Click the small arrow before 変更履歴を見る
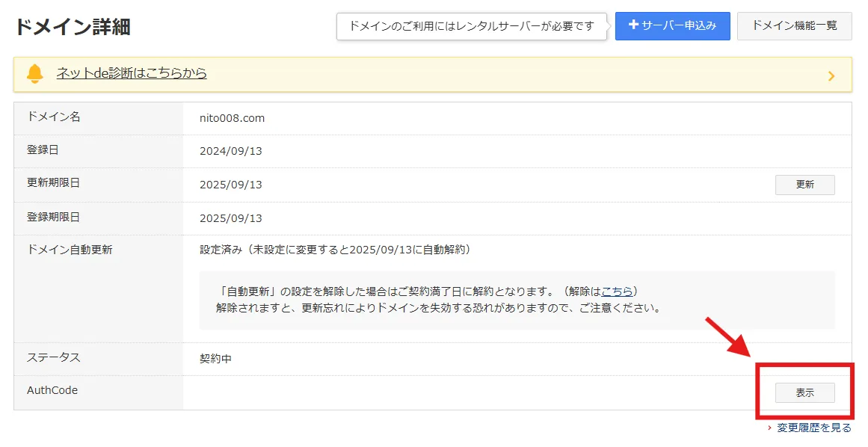 [x=769, y=428]
